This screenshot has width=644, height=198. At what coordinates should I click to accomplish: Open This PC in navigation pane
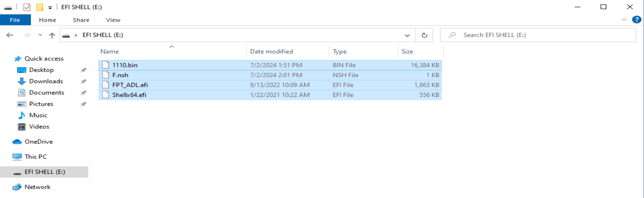point(36,157)
